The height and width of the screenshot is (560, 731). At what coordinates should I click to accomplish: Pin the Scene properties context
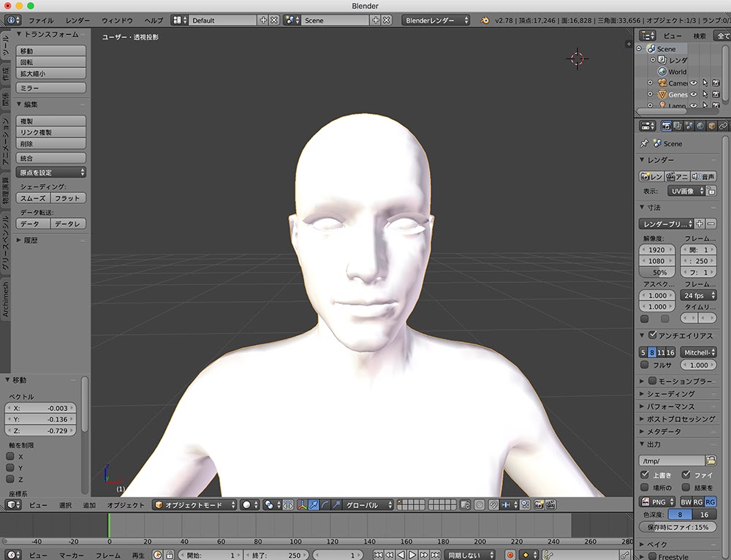(x=644, y=144)
